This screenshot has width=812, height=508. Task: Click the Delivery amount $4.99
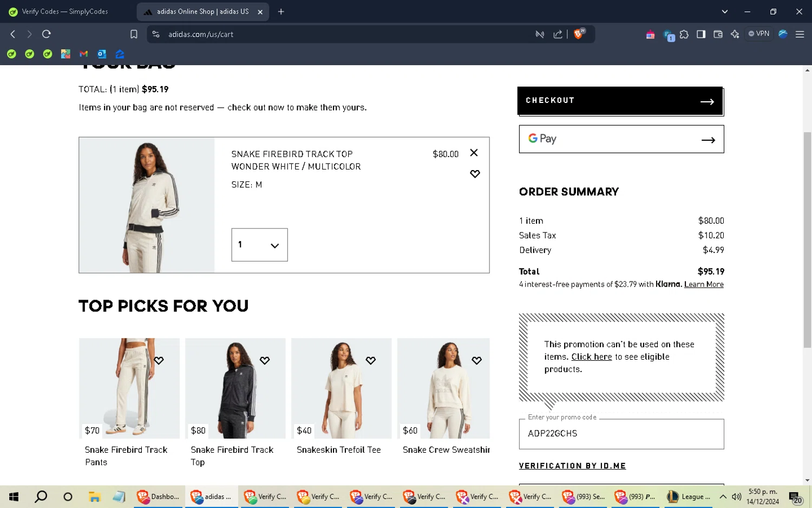713,250
